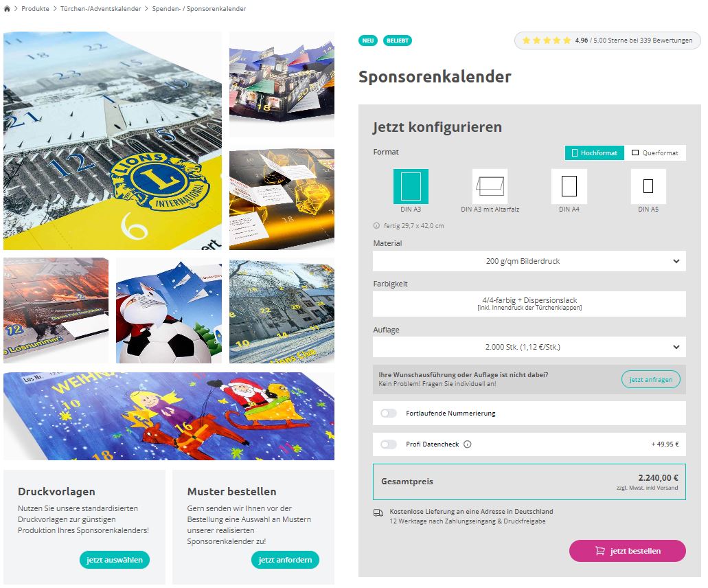Click the delivery truck icon

pos(378,513)
